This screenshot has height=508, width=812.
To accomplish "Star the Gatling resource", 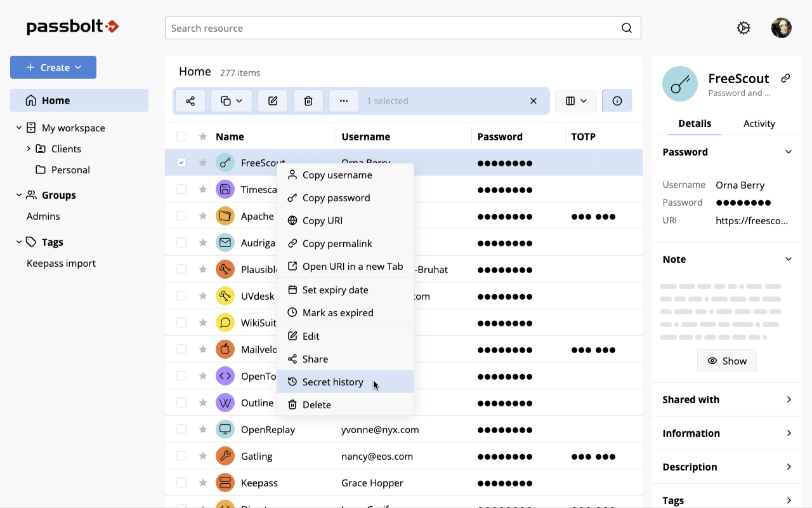I will pyautogui.click(x=203, y=456).
